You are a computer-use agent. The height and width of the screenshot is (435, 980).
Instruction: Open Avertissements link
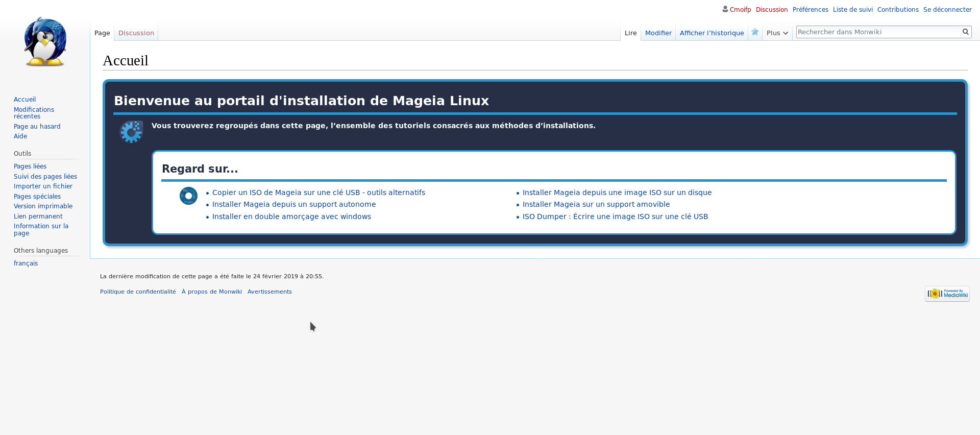[269, 292]
